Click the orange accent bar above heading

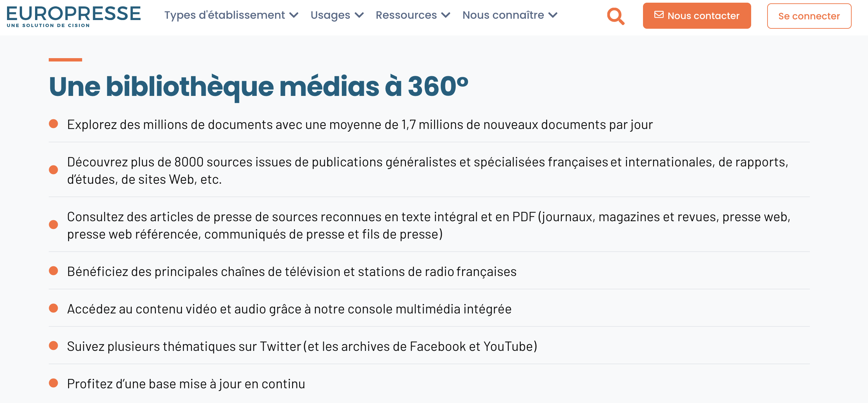[x=65, y=60]
